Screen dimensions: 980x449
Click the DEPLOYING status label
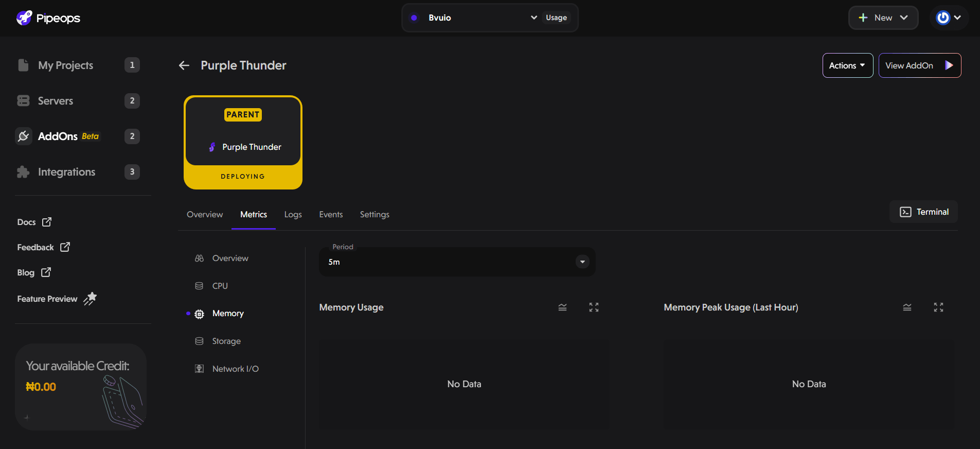pos(243,177)
